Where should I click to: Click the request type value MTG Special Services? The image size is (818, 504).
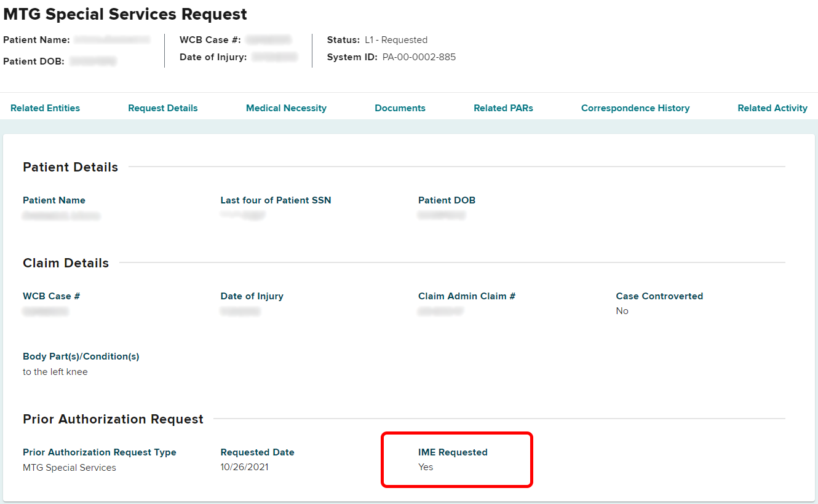[69, 468]
